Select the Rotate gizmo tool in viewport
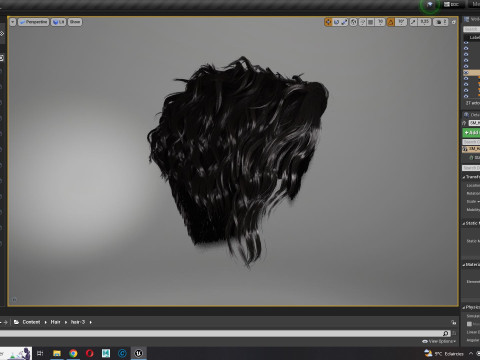 (336, 22)
